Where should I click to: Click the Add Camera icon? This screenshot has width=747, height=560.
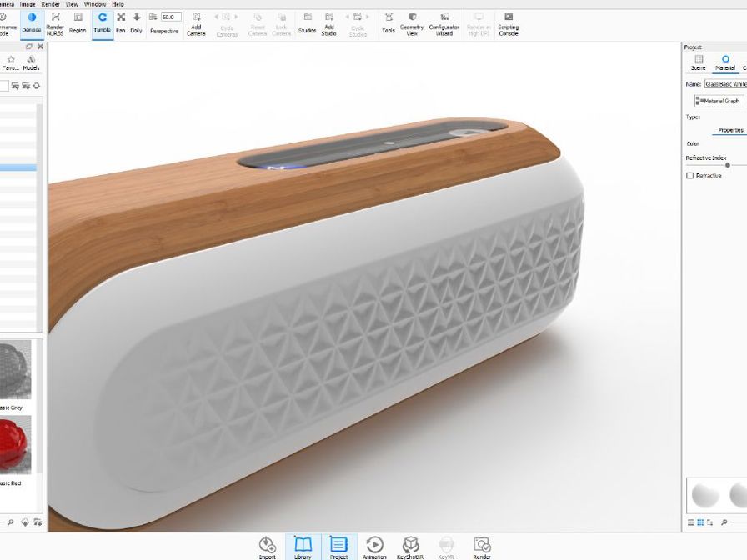click(x=196, y=22)
